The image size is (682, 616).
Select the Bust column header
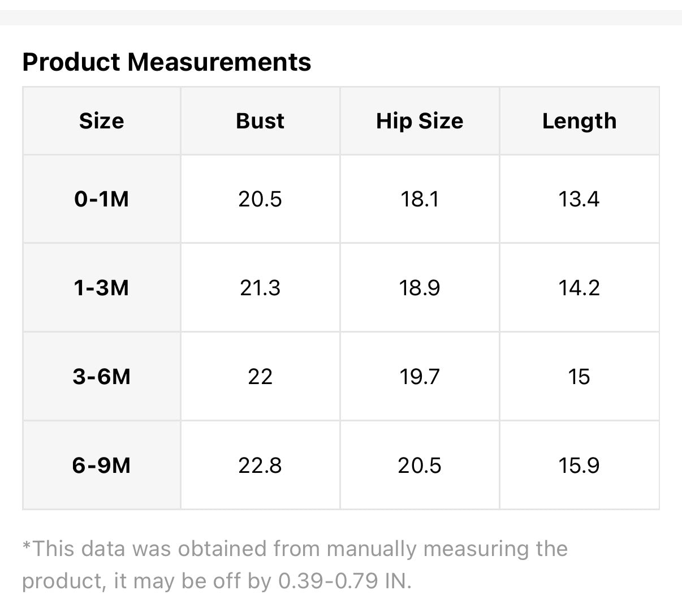[260, 121]
